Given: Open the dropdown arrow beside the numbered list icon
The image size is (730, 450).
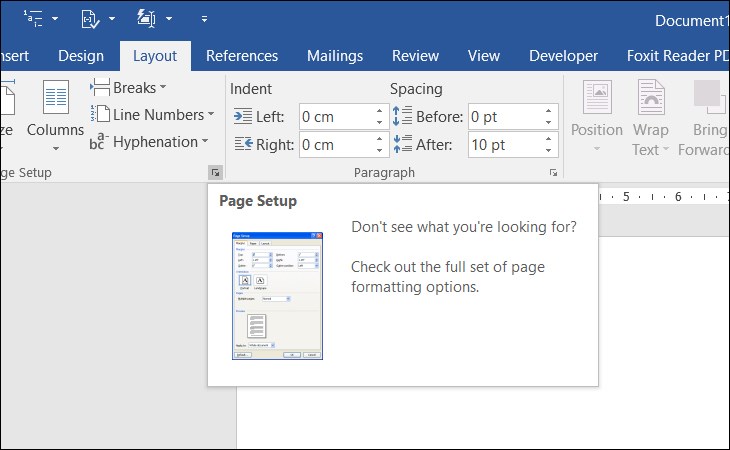Looking at the screenshot, I should [x=55, y=19].
